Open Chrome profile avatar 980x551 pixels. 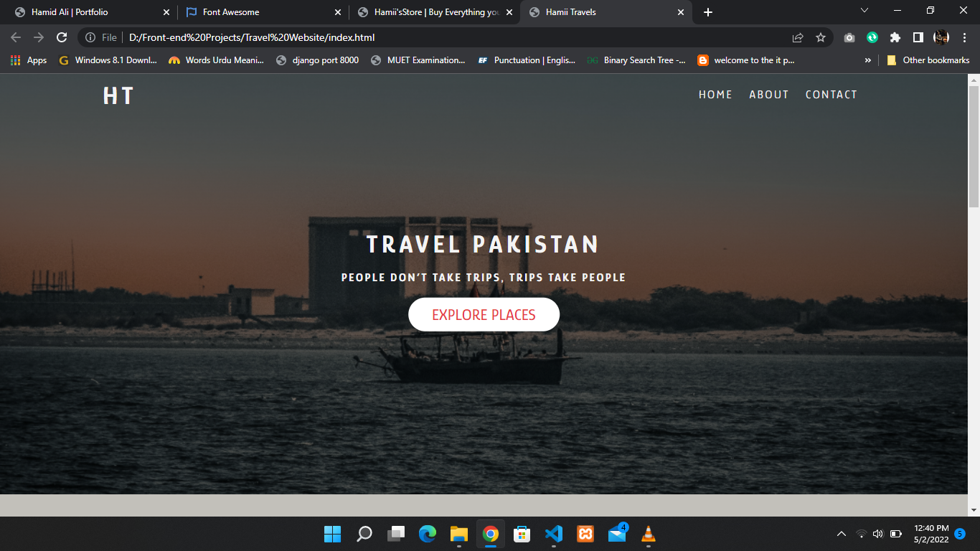click(x=941, y=37)
